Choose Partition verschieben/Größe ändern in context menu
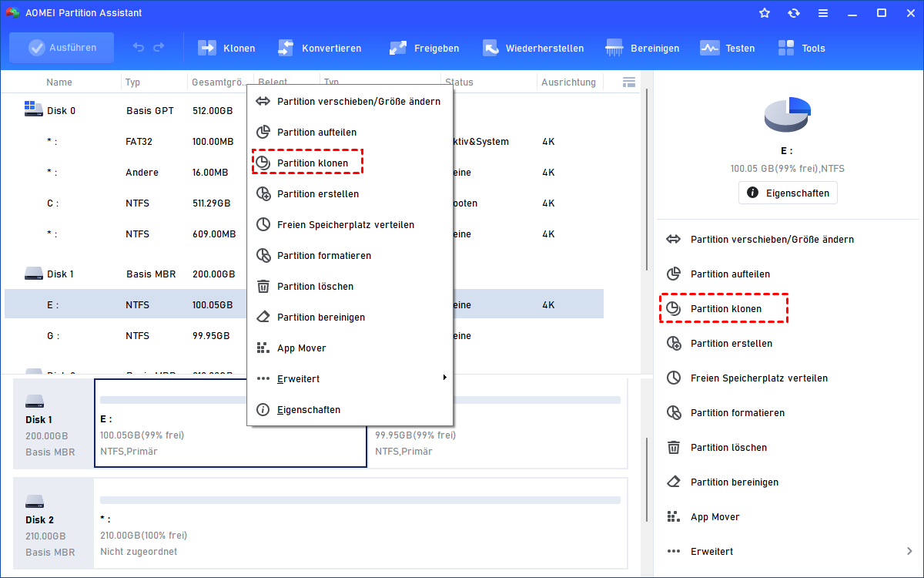Viewport: 924px width, 578px height. (350, 101)
